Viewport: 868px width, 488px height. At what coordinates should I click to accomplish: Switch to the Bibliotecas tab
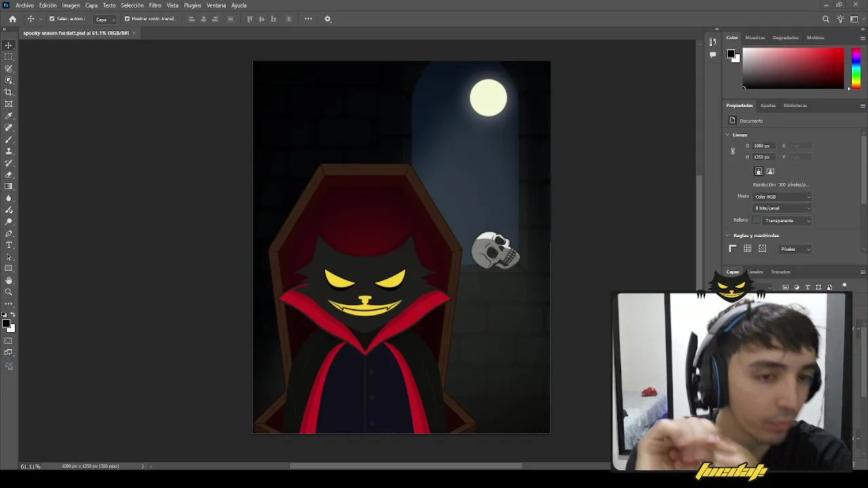[795, 106]
